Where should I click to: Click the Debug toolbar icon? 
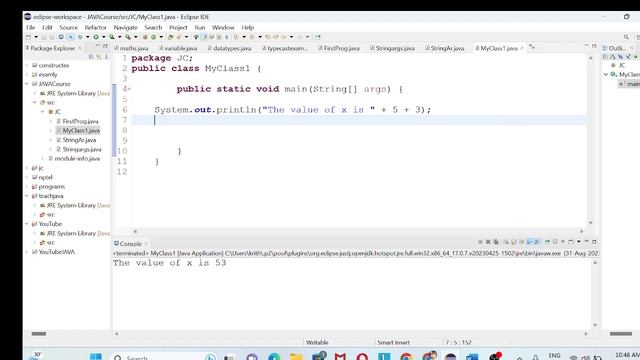[x=80, y=37]
